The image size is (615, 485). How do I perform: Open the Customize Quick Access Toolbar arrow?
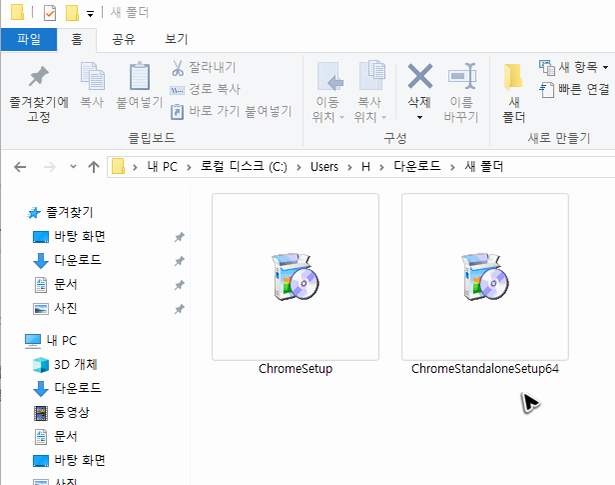[x=90, y=15]
